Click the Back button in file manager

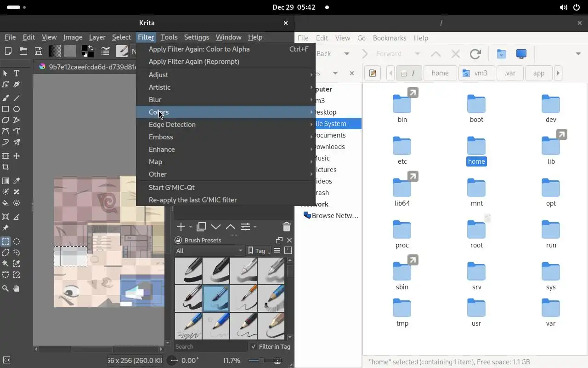[x=323, y=54]
